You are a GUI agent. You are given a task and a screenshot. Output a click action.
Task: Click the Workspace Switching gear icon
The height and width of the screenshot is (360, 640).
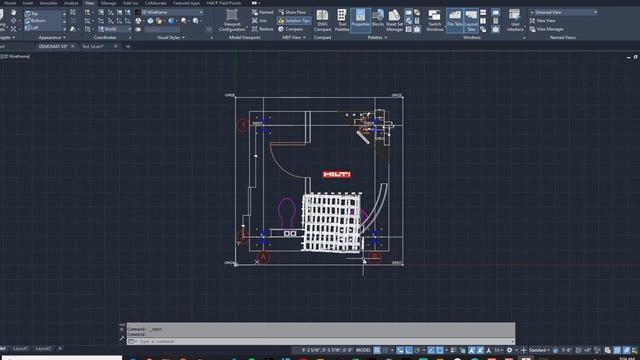click(x=509, y=350)
